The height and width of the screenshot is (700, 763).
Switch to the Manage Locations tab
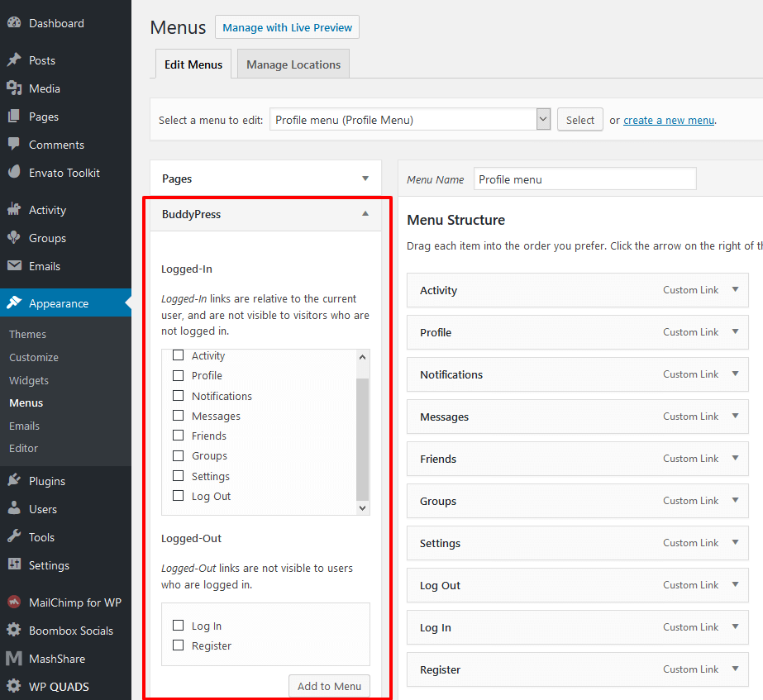pos(293,64)
